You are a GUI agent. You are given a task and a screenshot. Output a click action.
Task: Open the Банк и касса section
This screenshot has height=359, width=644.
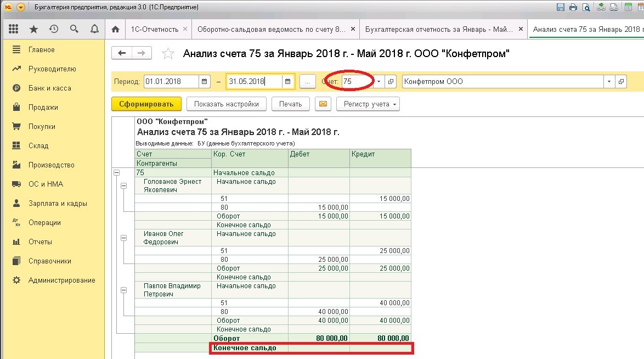[54, 88]
